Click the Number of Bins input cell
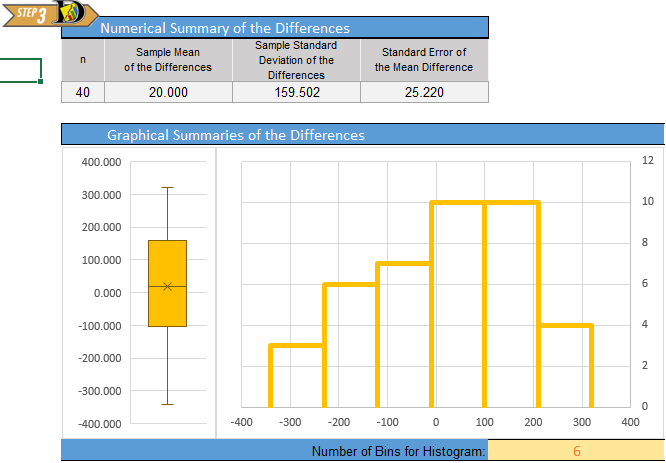The height and width of the screenshot is (463, 666). click(x=576, y=451)
